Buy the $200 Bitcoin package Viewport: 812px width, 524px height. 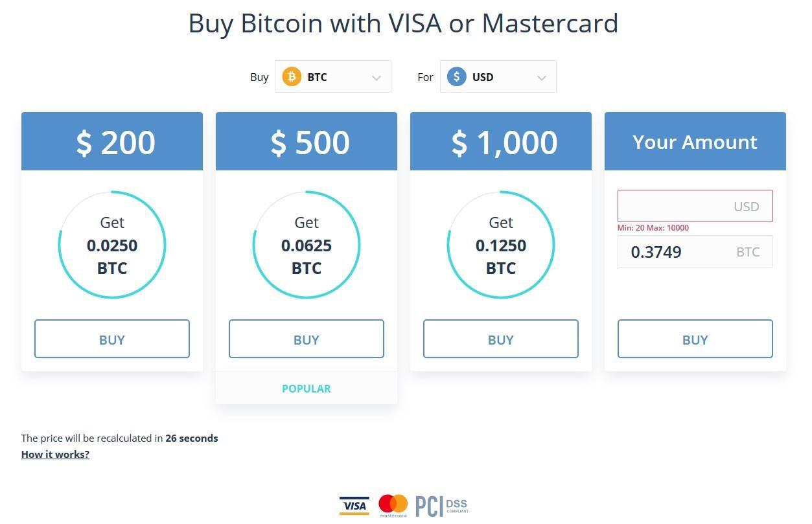tap(112, 339)
